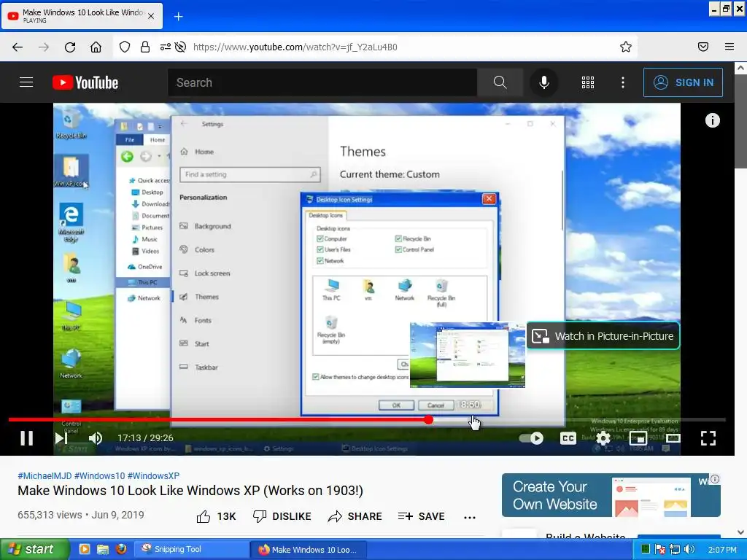Open the #MichaelMJD hashtag
The width and height of the screenshot is (747, 560).
(44, 475)
